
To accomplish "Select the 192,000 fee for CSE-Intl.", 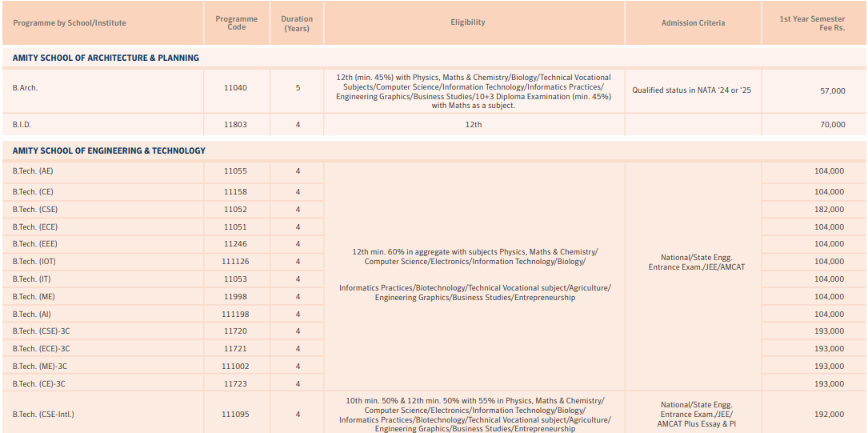I will click(x=830, y=414).
